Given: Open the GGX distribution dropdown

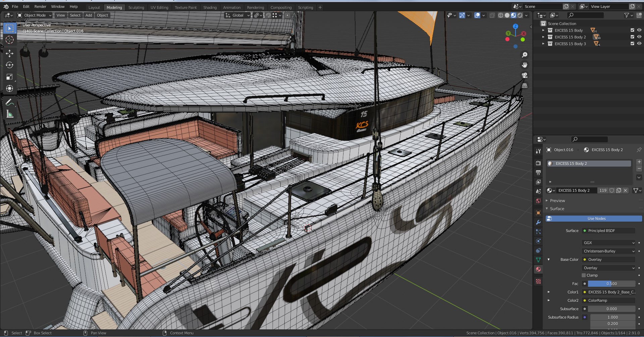Looking at the screenshot, I should [x=608, y=243].
